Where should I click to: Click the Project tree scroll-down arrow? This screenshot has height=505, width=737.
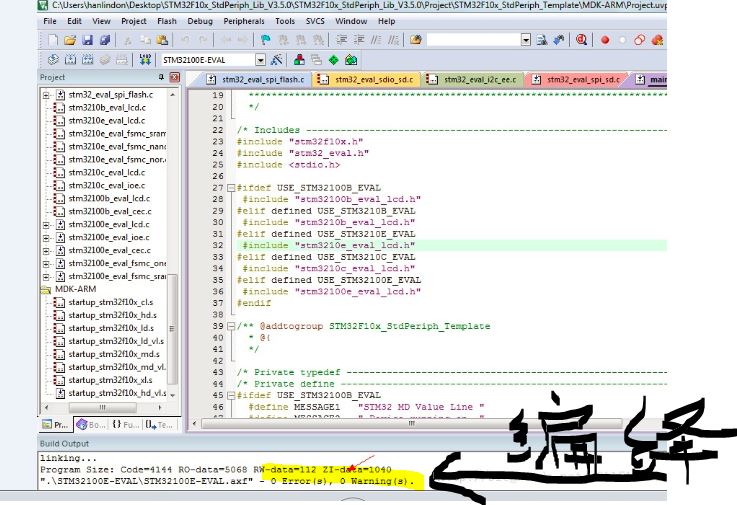pyautogui.click(x=172, y=395)
